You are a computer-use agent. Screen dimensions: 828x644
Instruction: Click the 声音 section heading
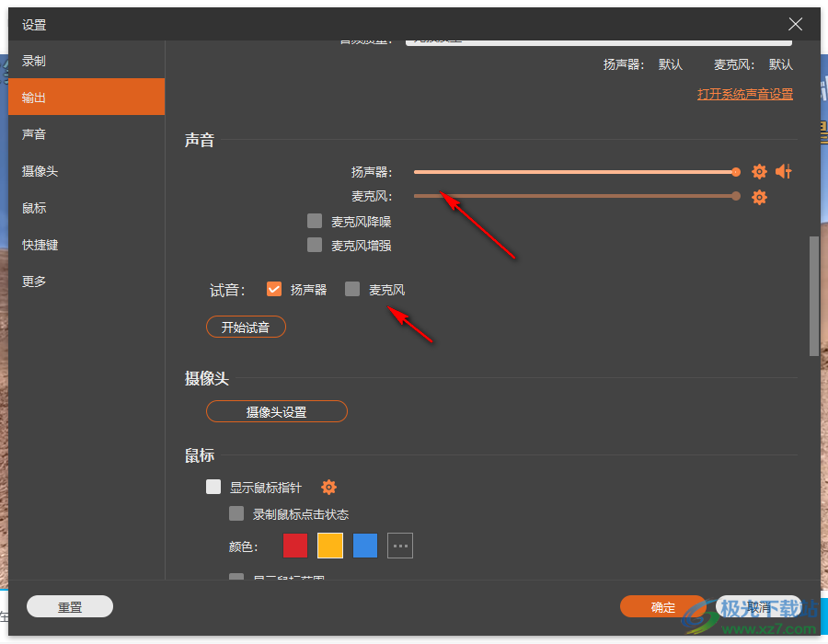coord(200,140)
